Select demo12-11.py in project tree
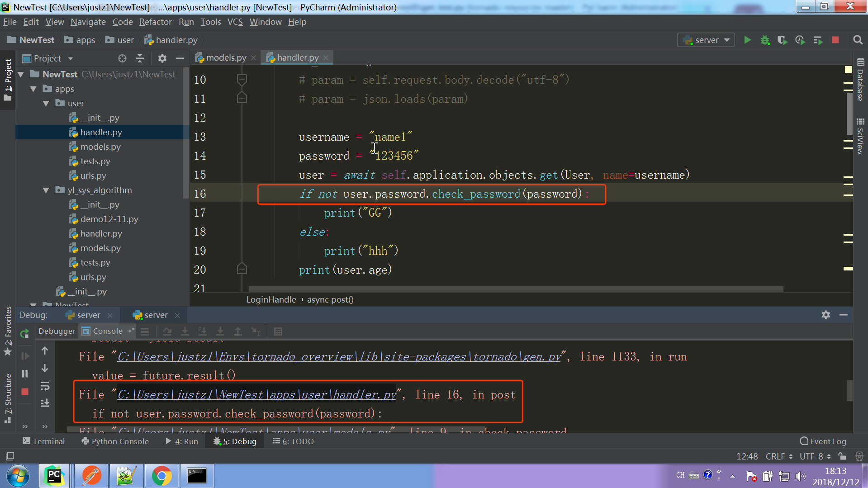Viewport: 868px width, 488px height. 109,219
